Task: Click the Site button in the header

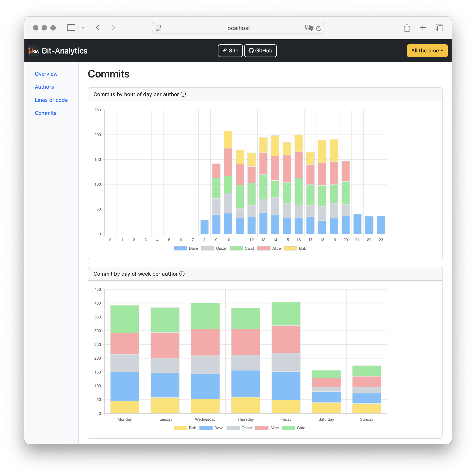Action: click(x=230, y=50)
